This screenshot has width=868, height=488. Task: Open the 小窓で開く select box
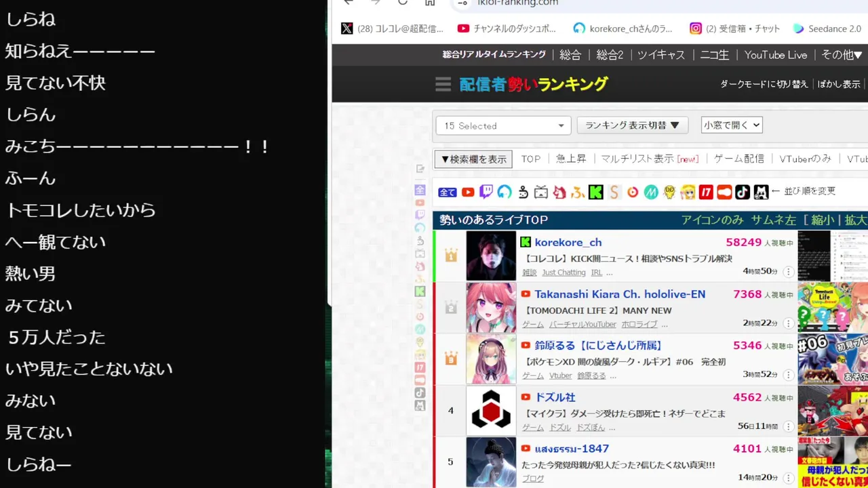(x=732, y=125)
